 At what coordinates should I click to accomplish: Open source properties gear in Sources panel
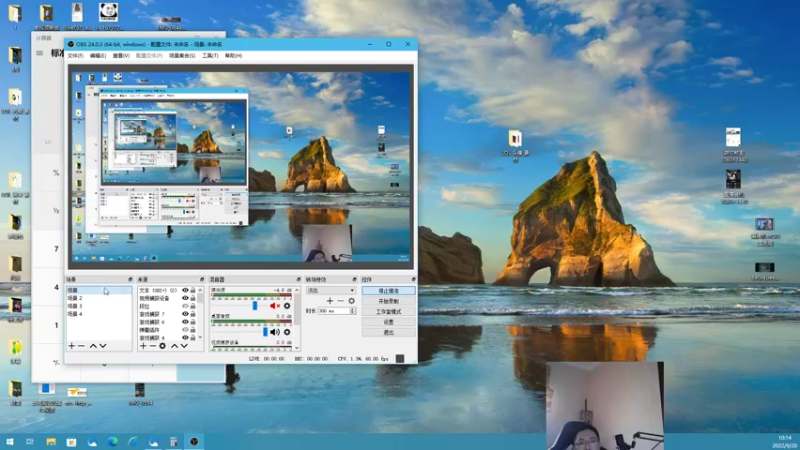pyautogui.click(x=162, y=346)
